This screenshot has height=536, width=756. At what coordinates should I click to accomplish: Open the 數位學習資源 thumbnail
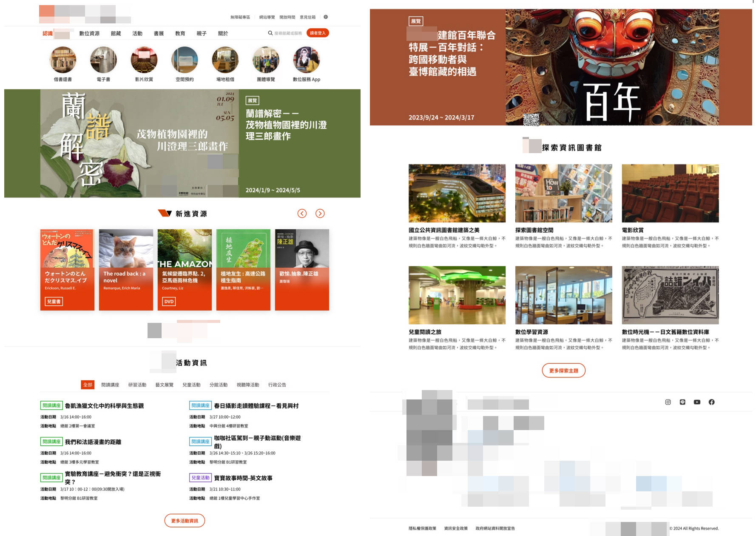564,295
